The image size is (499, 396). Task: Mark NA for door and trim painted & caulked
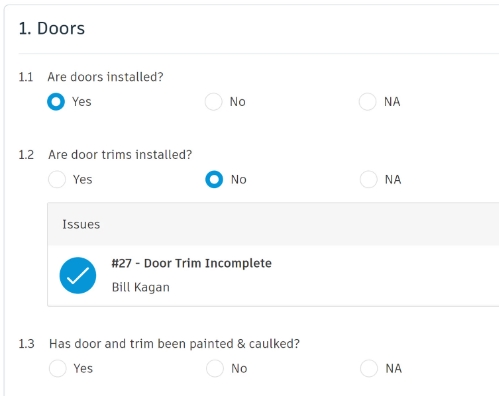pos(369,368)
